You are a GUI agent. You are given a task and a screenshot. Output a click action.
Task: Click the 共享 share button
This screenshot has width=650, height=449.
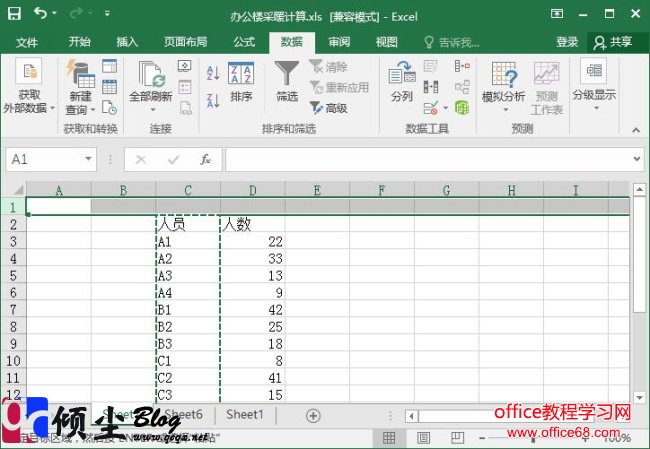click(x=613, y=42)
